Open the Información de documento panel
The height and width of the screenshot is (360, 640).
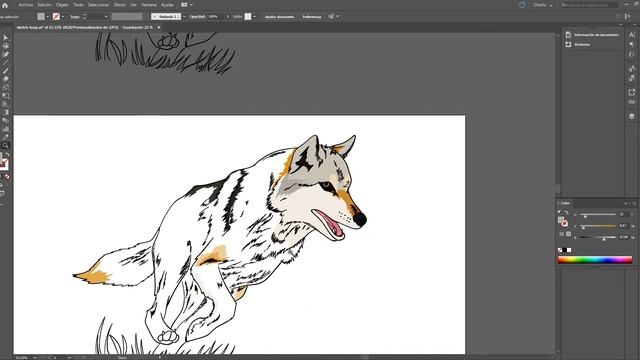pyautogui.click(x=592, y=35)
